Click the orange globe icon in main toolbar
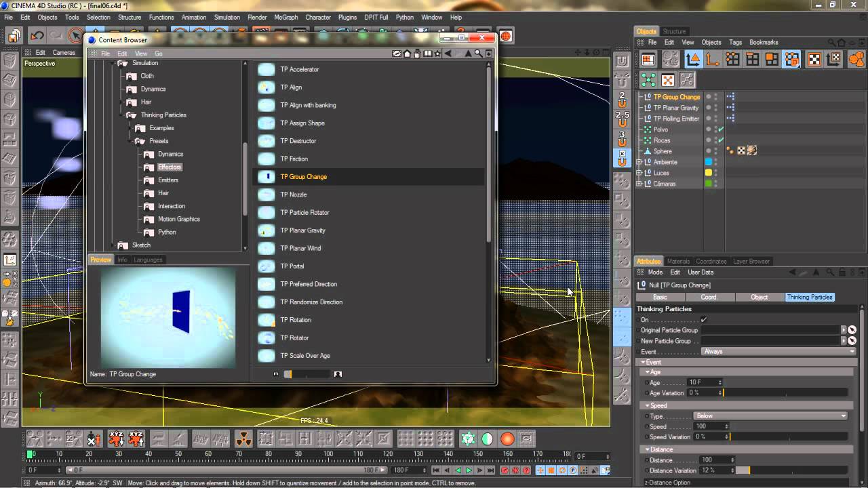Viewport: 868px width, 488px height. coord(505,36)
